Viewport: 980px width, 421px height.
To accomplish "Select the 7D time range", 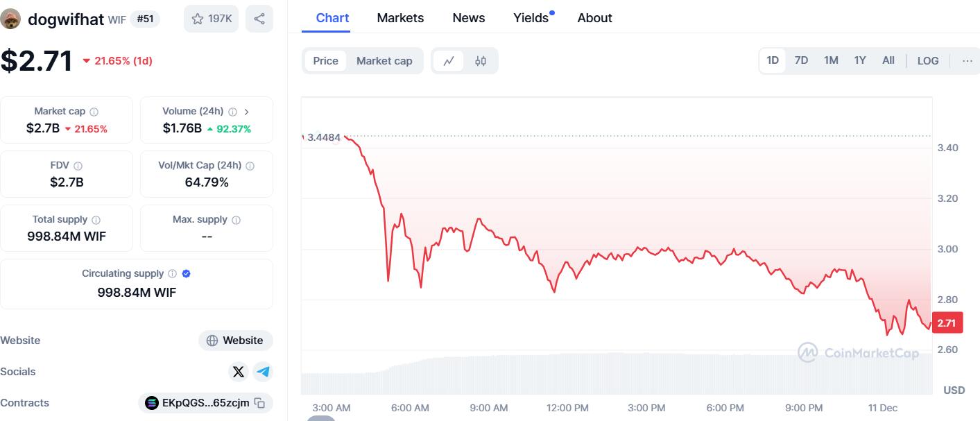I will (x=801, y=60).
